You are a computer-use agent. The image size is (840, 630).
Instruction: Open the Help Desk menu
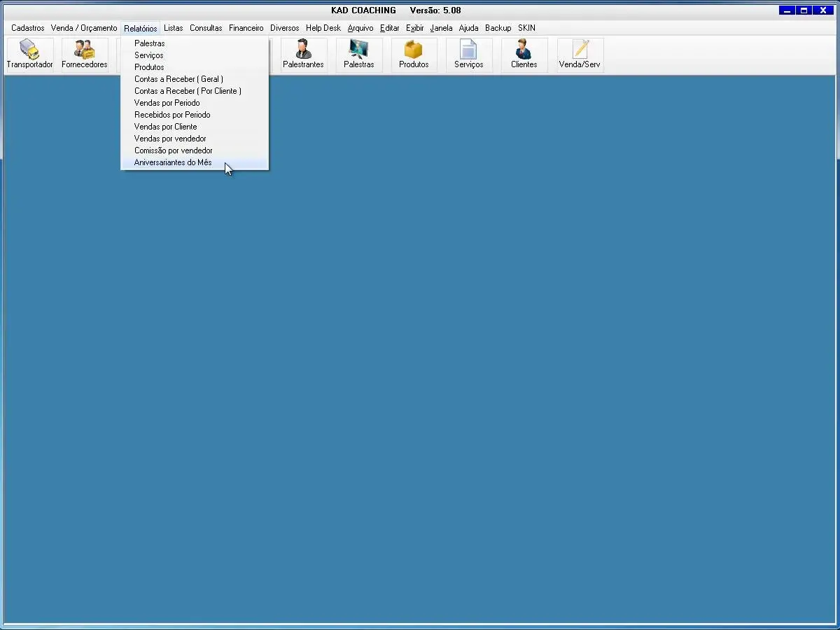click(x=323, y=28)
